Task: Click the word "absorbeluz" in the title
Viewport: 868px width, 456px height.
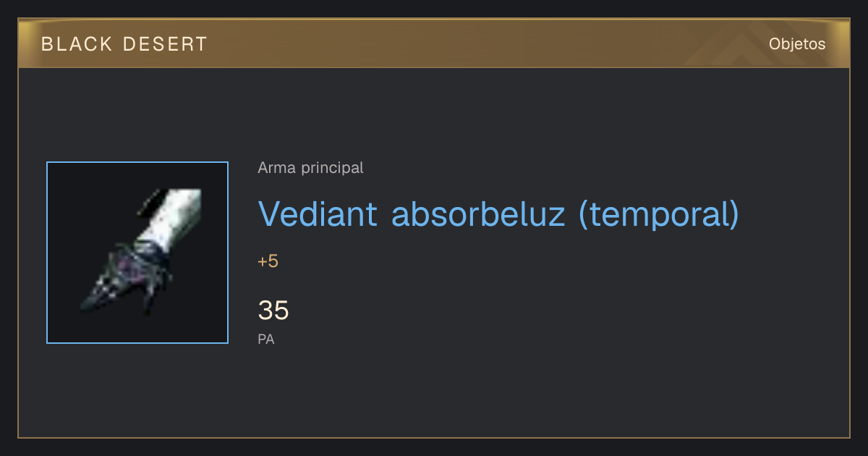Action: pos(478,213)
